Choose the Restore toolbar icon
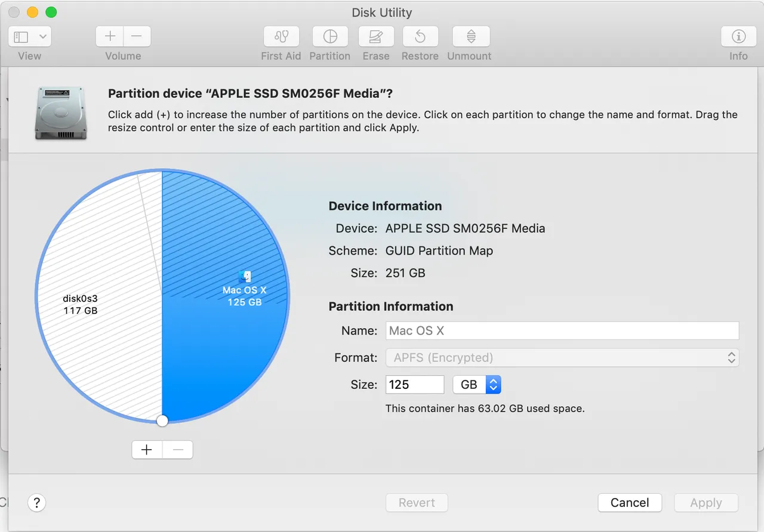The height and width of the screenshot is (532, 764). click(420, 37)
